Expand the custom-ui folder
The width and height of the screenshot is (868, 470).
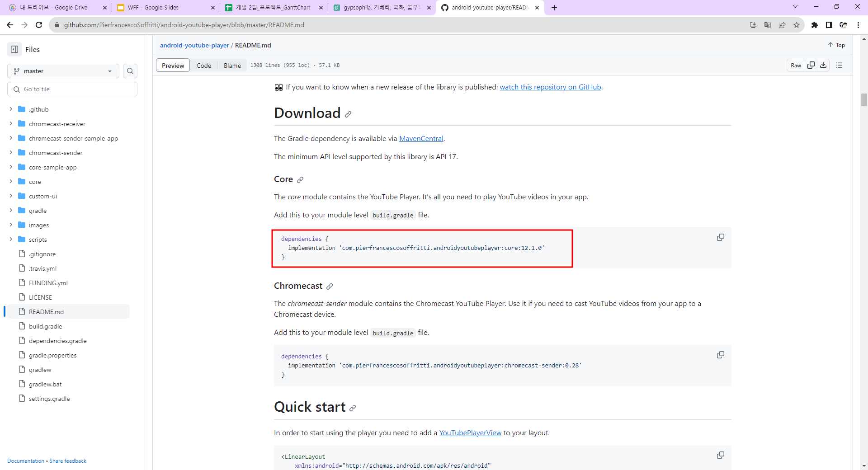11,196
